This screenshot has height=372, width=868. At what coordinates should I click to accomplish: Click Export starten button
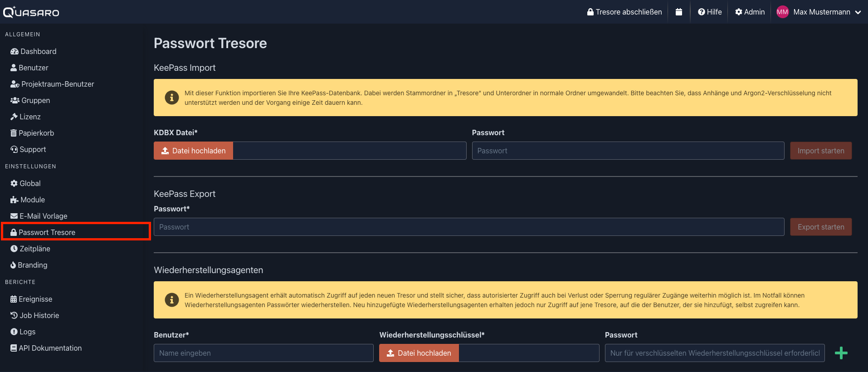[821, 227]
